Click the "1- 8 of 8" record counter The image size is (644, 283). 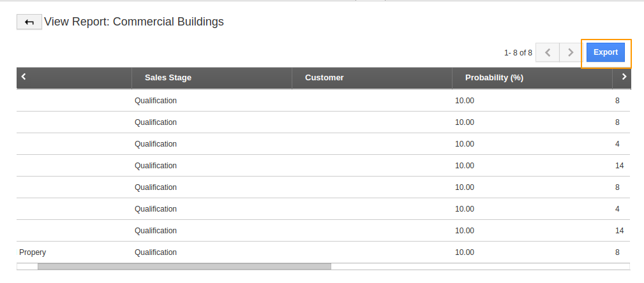click(518, 53)
